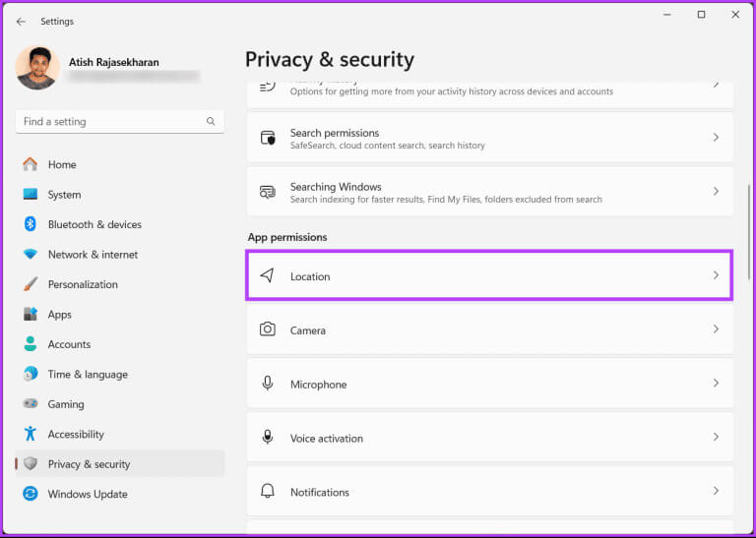
Task: Click the Searching Windows icon
Action: click(x=268, y=192)
